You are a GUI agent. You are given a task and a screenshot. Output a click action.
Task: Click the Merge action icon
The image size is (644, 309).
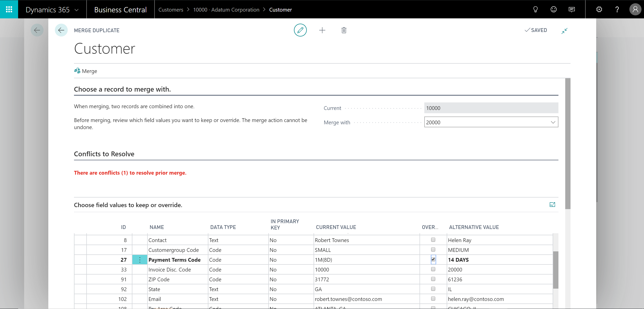click(x=86, y=71)
